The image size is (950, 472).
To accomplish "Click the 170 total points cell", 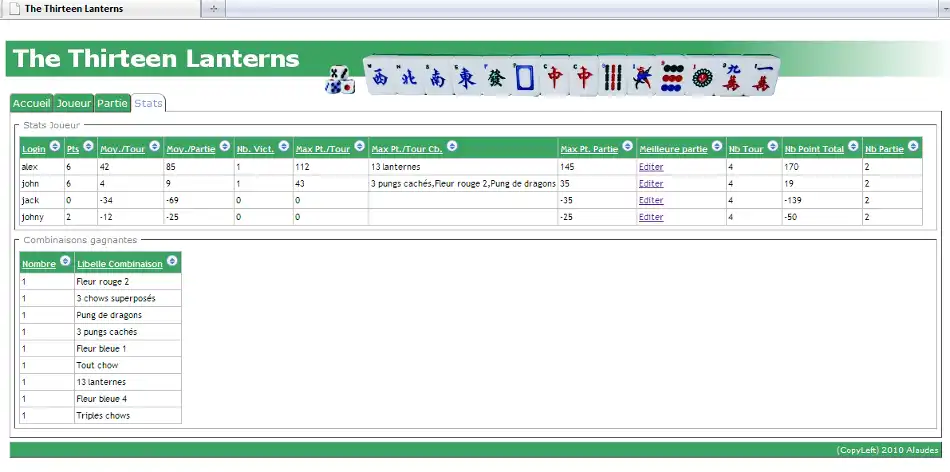I will (822, 167).
